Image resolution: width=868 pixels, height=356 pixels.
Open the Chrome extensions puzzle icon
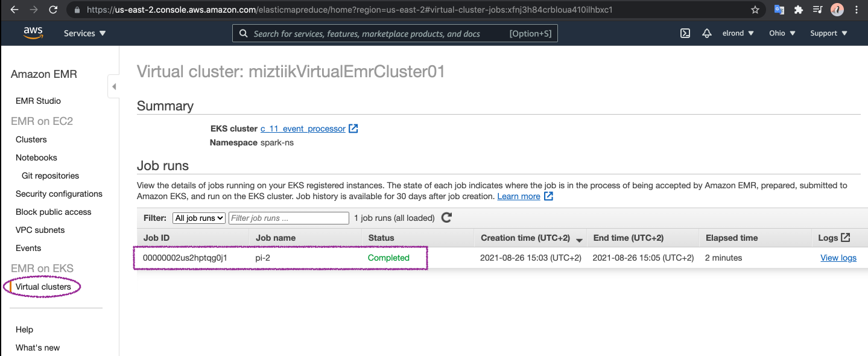point(799,10)
